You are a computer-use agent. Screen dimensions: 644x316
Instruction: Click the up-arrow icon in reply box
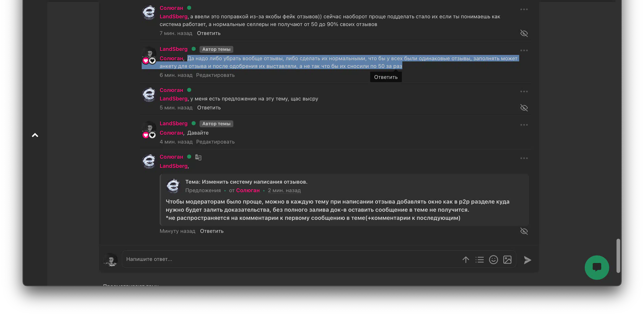[465, 260]
